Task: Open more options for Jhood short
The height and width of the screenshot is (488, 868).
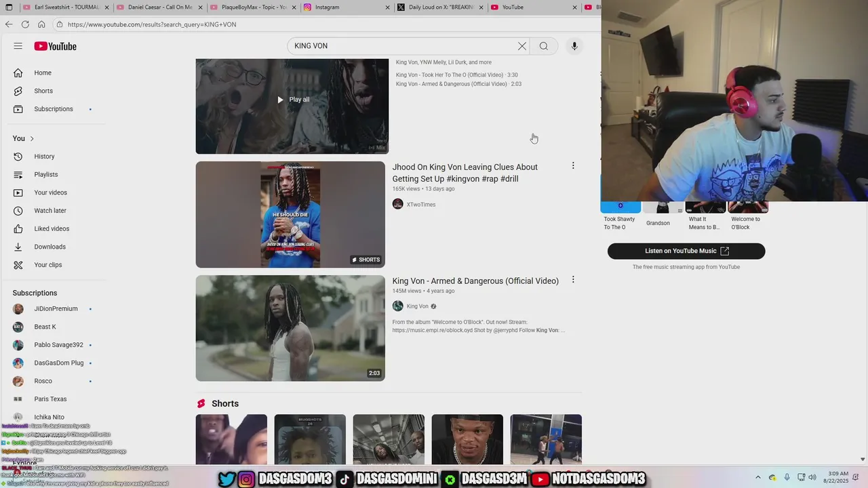Action: tap(573, 165)
